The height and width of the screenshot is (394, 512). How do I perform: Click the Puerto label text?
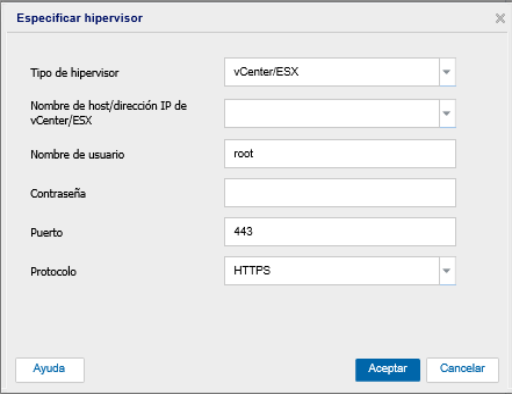pyautogui.click(x=47, y=233)
